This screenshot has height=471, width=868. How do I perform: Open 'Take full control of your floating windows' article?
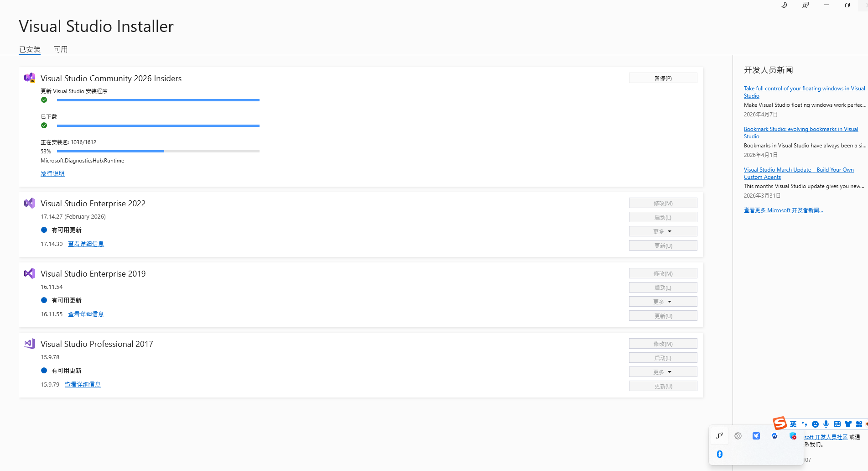804,92
